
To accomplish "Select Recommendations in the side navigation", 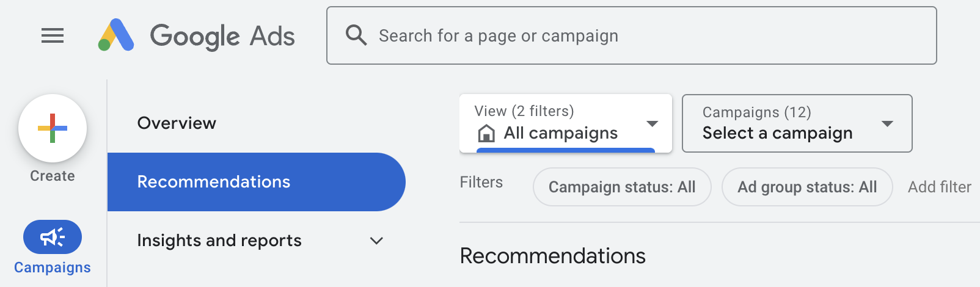I will pos(257,182).
